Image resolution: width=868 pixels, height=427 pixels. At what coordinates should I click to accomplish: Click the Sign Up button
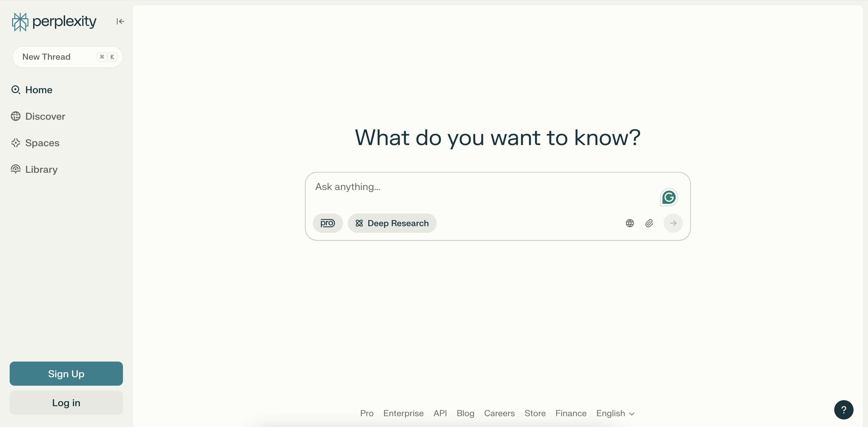tap(66, 374)
